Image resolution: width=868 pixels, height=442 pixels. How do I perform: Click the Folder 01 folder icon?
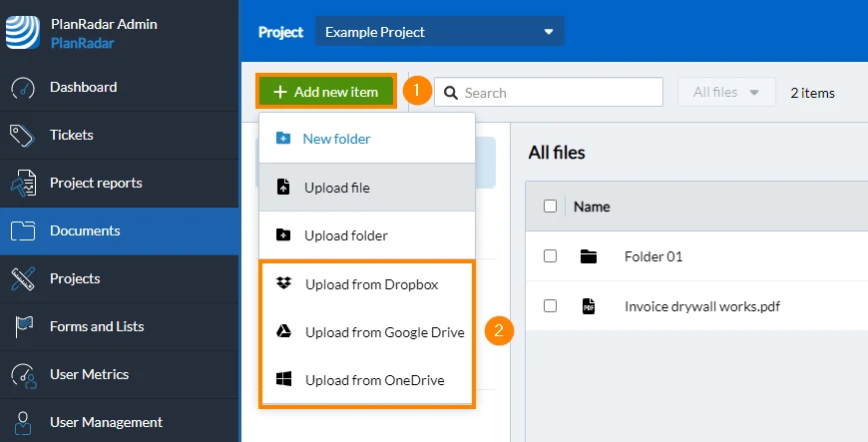tap(589, 255)
